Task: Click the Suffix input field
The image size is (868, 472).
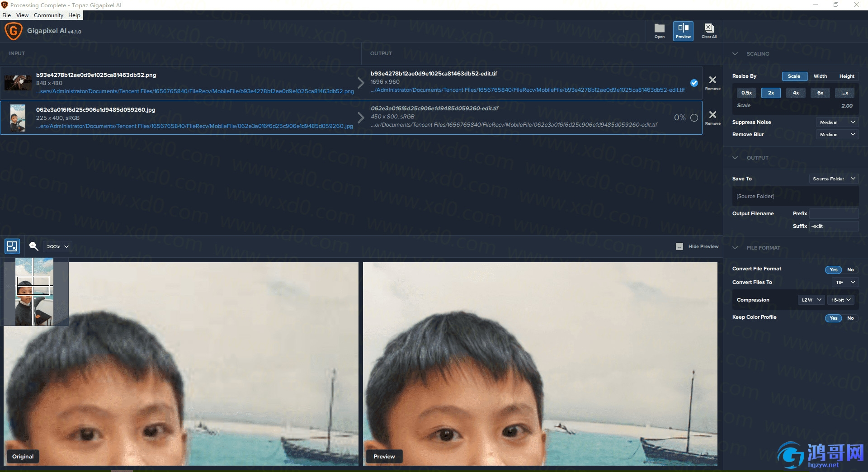Action: (x=834, y=226)
